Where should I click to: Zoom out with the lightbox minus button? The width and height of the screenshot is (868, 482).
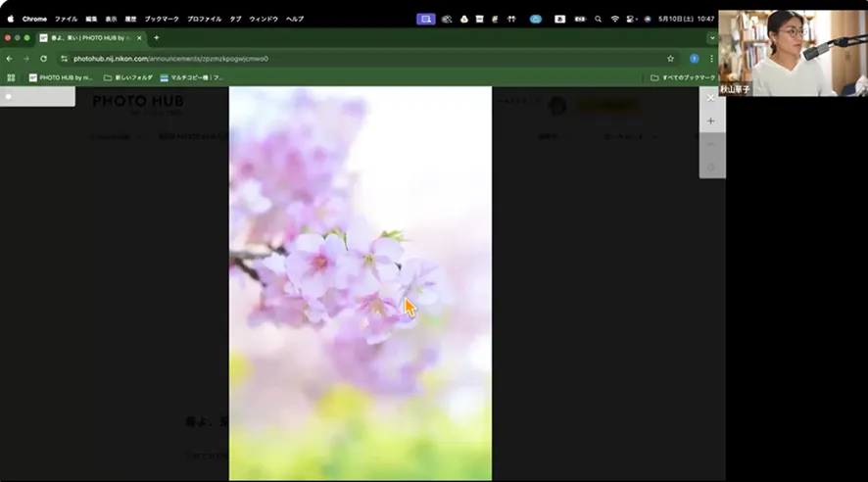[711, 144]
